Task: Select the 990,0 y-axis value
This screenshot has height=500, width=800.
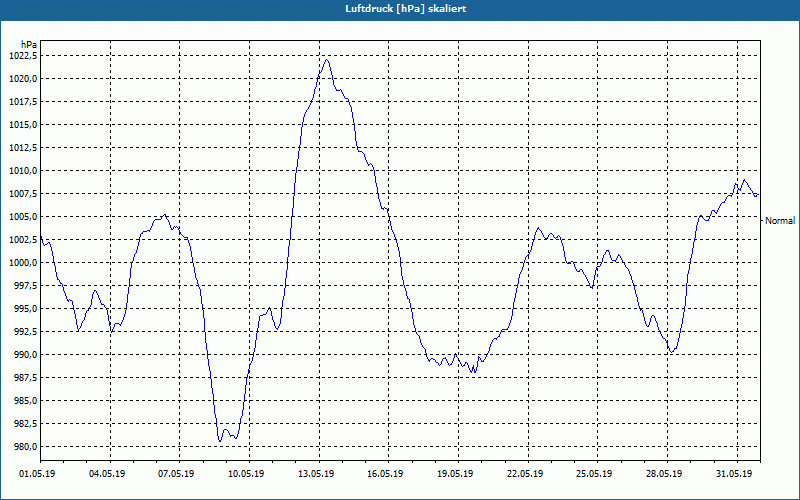Action: pyautogui.click(x=25, y=354)
